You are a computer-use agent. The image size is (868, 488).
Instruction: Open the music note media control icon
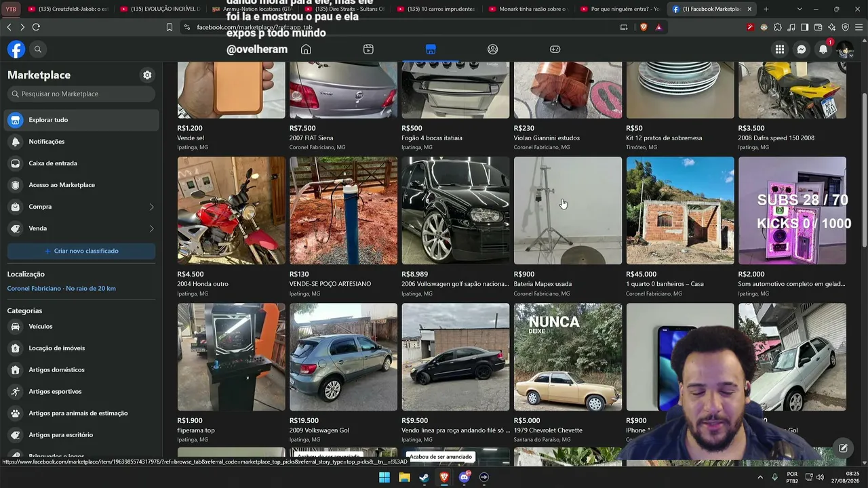791,27
